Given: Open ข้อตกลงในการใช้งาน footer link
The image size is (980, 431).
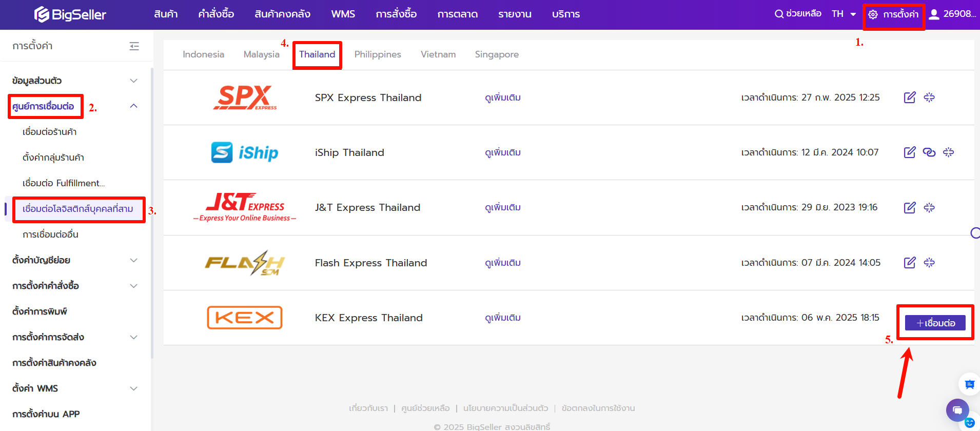Looking at the screenshot, I should [x=598, y=408].
